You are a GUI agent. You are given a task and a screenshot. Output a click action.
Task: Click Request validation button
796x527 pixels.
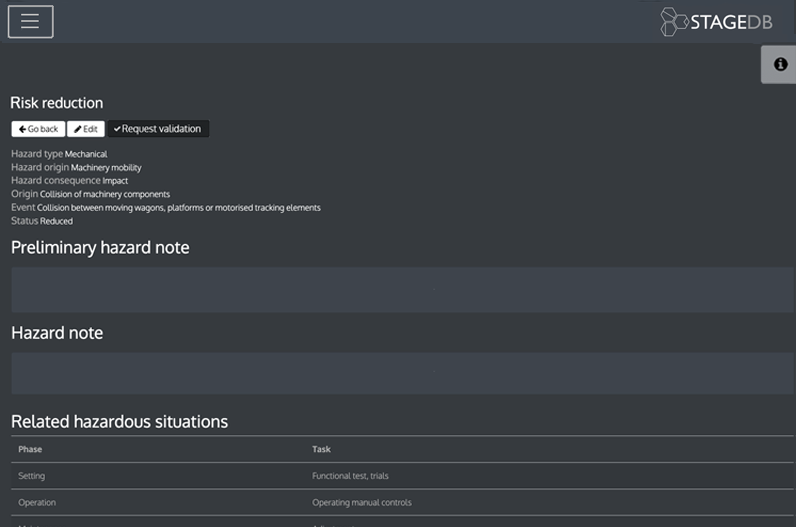(x=158, y=129)
